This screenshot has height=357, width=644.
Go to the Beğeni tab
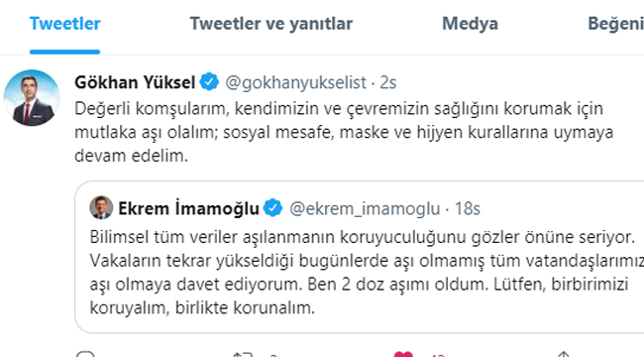615,24
